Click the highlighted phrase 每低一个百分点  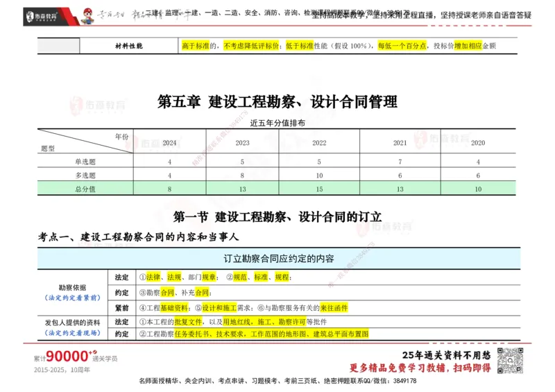[x=402, y=46]
